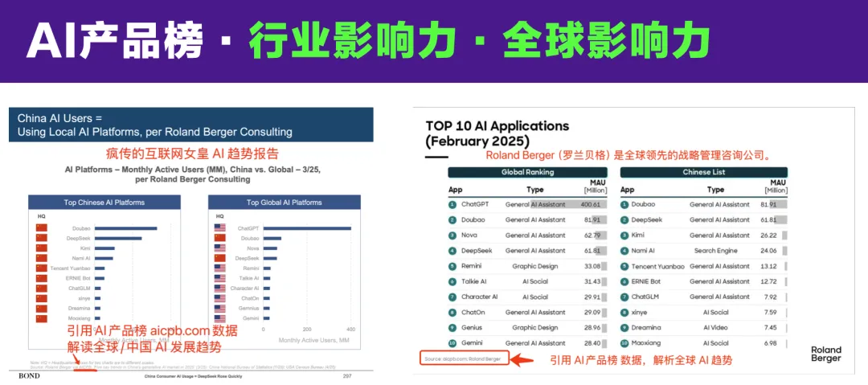Select the Global Ranking table header
This screenshot has width=868, height=385.
click(x=527, y=172)
